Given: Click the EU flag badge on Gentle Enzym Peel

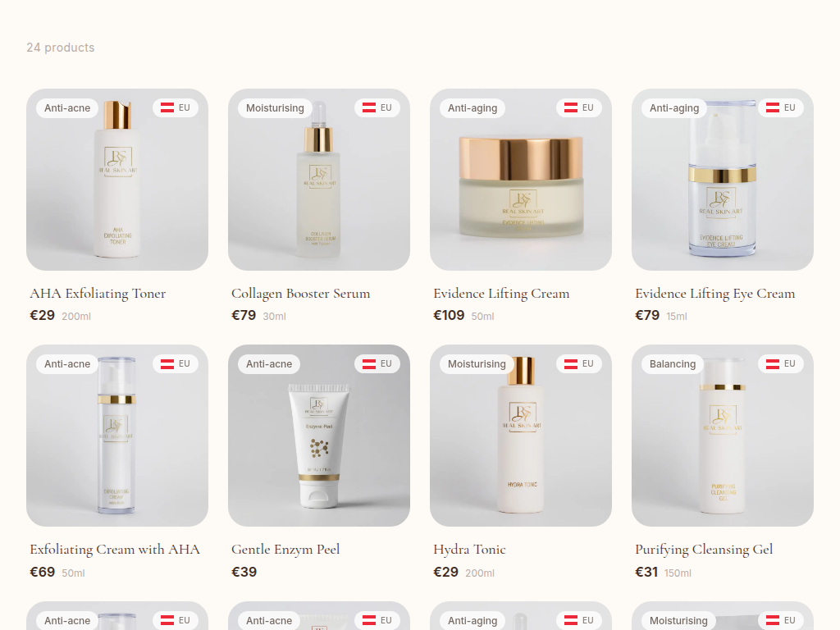Looking at the screenshot, I should point(377,363).
